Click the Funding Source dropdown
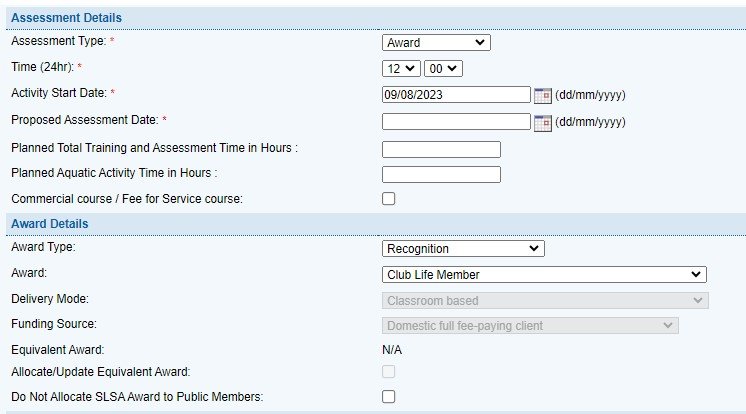Screen dimensions: 746x414 pyautogui.click(x=531, y=325)
